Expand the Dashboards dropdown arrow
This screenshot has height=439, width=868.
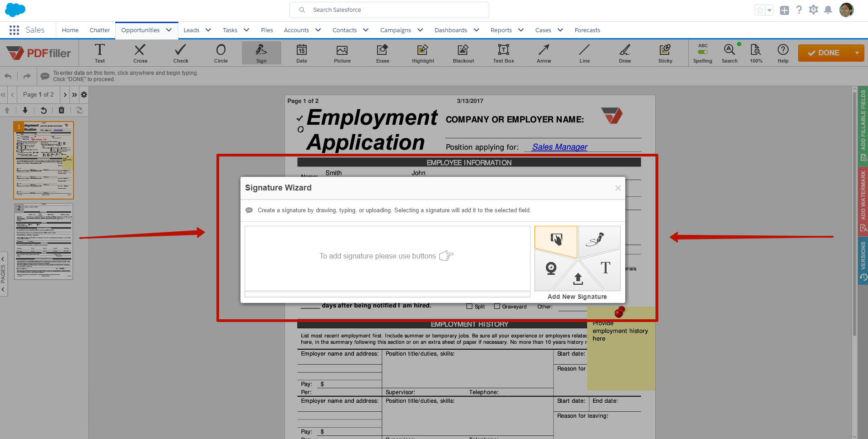[x=476, y=30]
